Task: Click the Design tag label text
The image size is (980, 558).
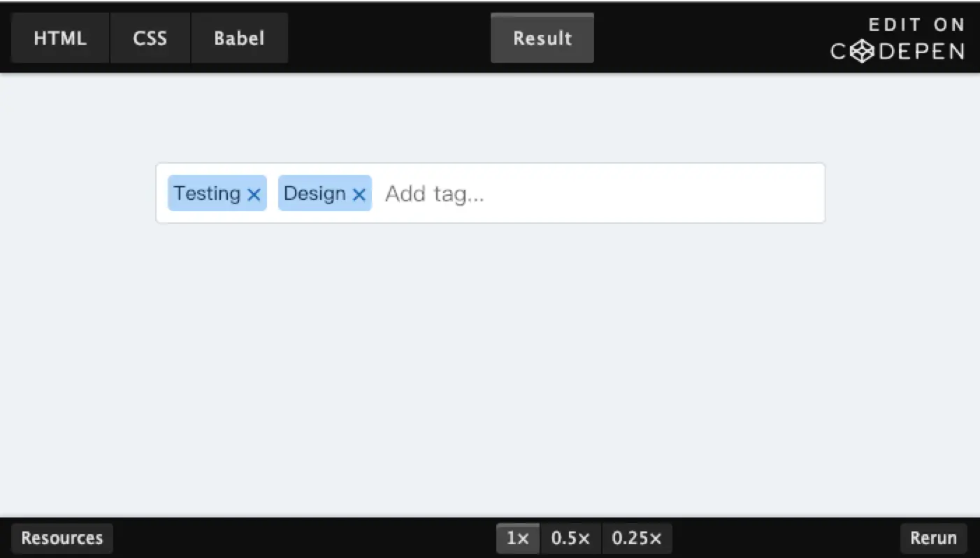Action: (x=315, y=194)
